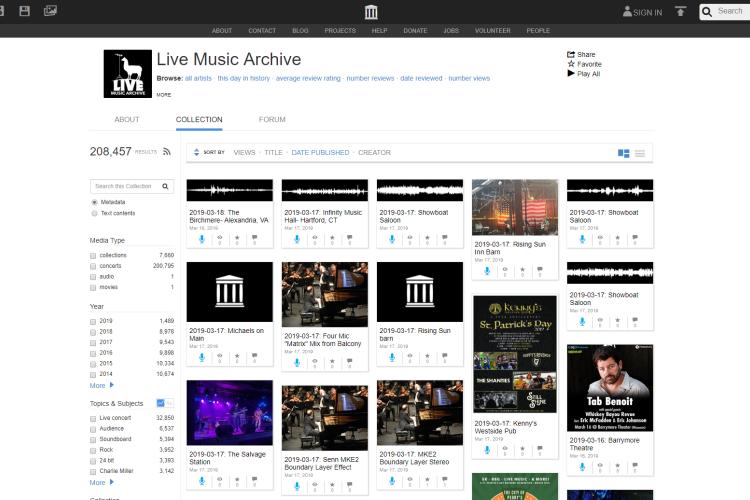Check the collections media type checkbox
Image resolution: width=750 pixels, height=500 pixels.
pyautogui.click(x=93, y=256)
